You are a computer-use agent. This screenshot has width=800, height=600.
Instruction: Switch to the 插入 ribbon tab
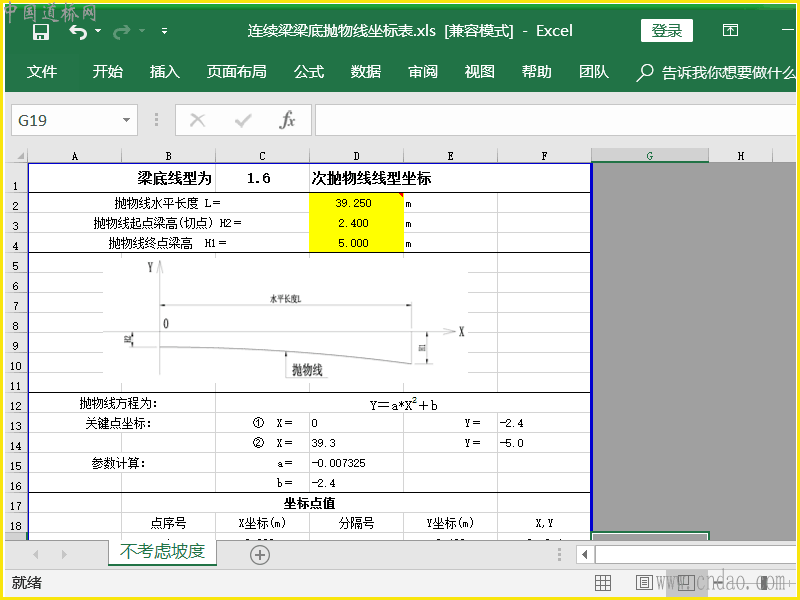pos(164,72)
